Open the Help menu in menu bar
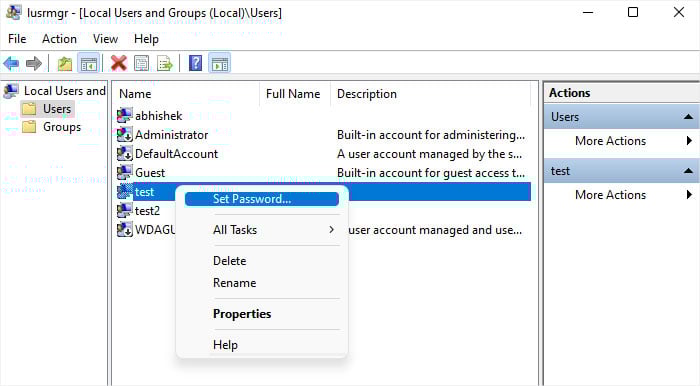The height and width of the screenshot is (386, 700). pyautogui.click(x=146, y=39)
